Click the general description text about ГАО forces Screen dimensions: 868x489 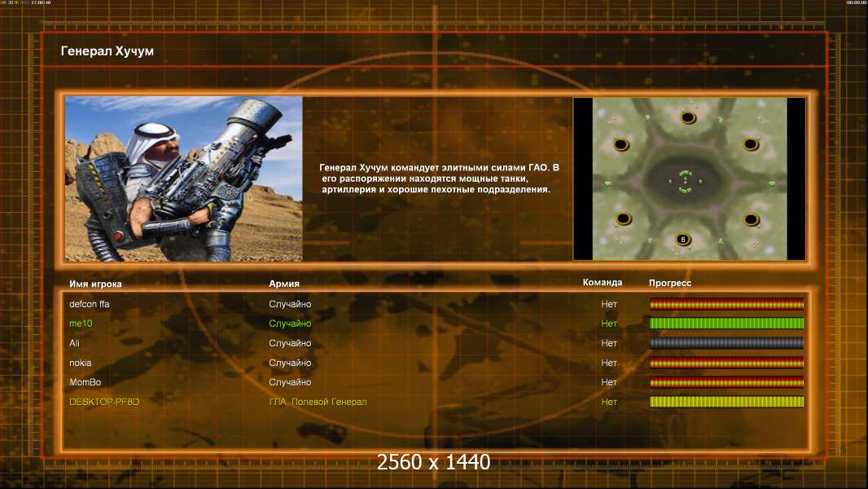(439, 178)
